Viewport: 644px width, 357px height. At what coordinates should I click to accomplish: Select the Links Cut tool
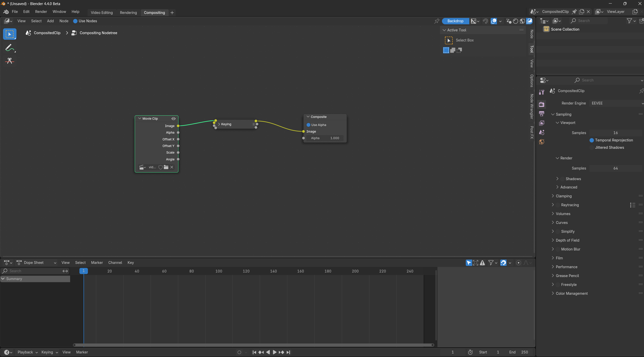click(10, 61)
